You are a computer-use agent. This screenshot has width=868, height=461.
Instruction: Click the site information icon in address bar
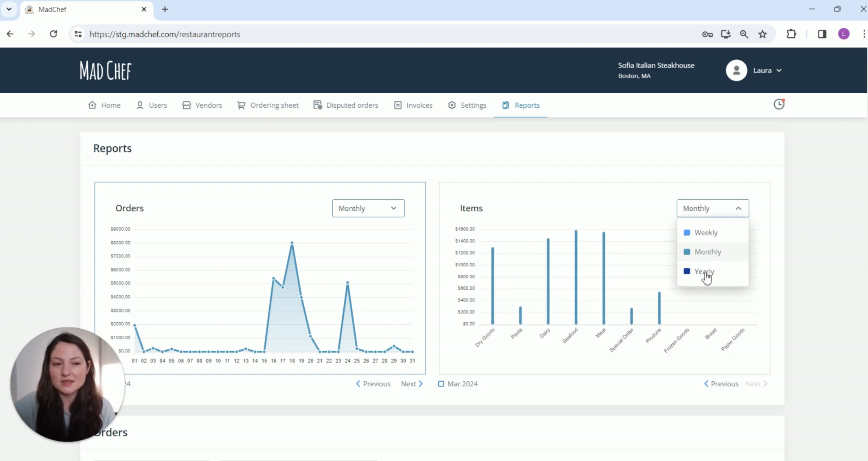(x=78, y=34)
